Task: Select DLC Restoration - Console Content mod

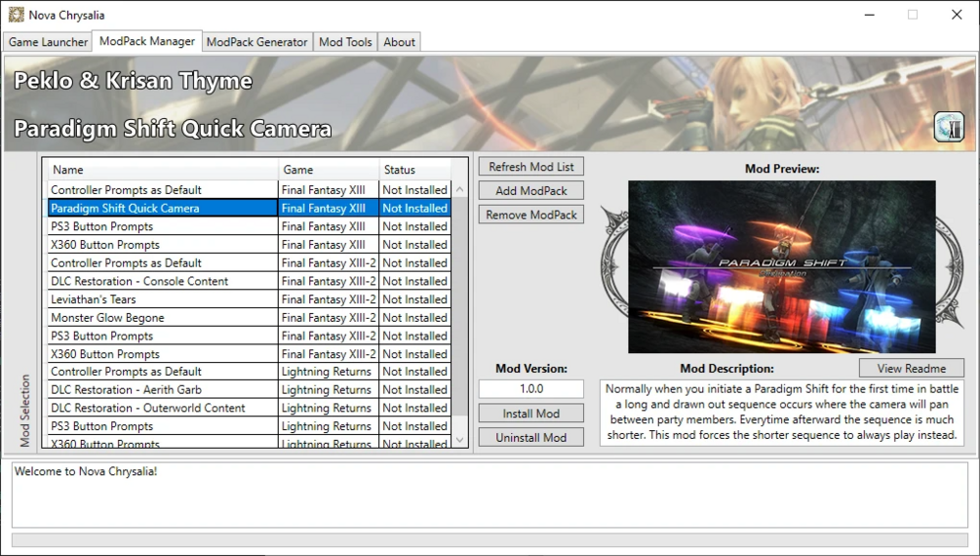Action: (x=250, y=281)
